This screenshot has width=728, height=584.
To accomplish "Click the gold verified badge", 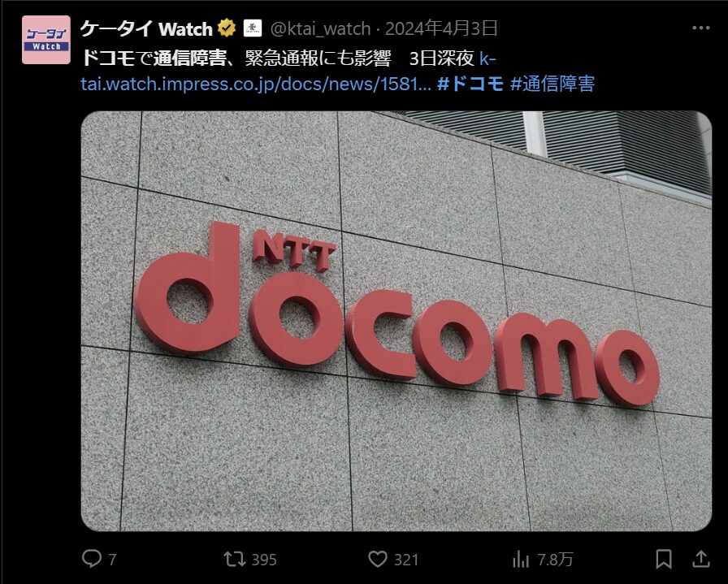I will tap(227, 28).
